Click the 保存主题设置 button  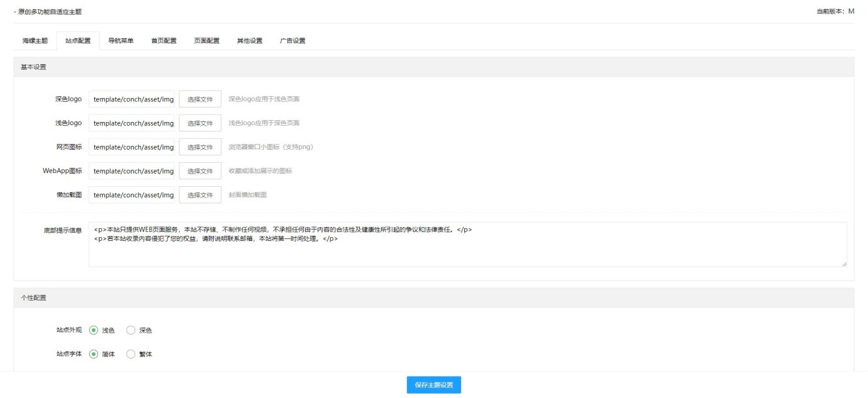tap(433, 385)
